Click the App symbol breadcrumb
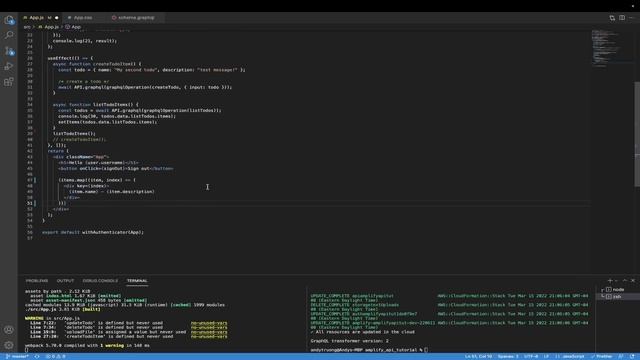 (x=73, y=27)
